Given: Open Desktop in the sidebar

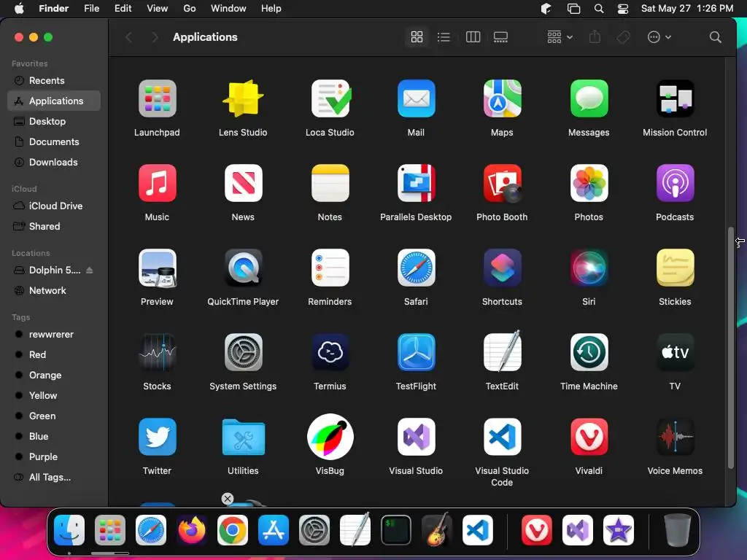Looking at the screenshot, I should (54, 122).
